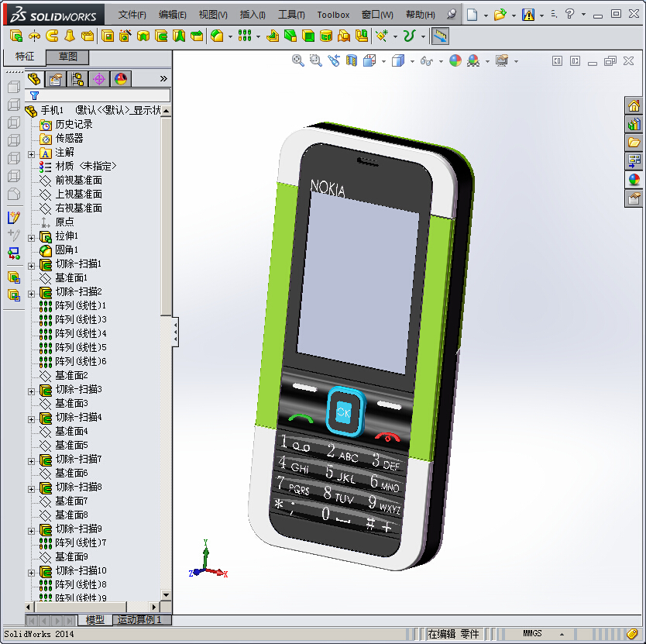Open View Orientation icon

point(369,61)
